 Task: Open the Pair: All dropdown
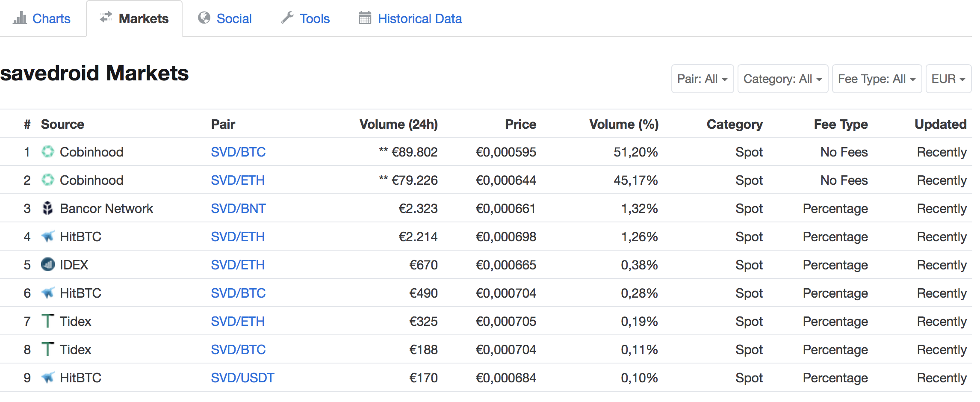click(703, 79)
